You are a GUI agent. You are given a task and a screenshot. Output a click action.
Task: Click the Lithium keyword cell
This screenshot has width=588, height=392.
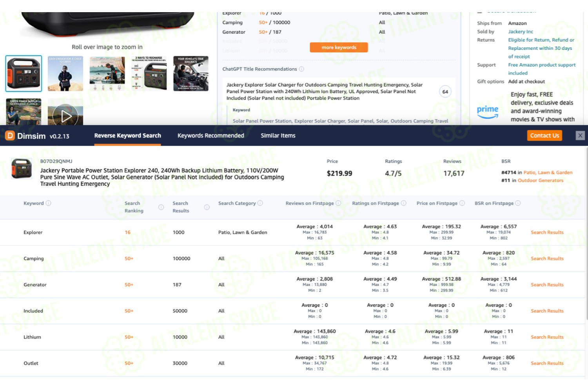click(32, 337)
